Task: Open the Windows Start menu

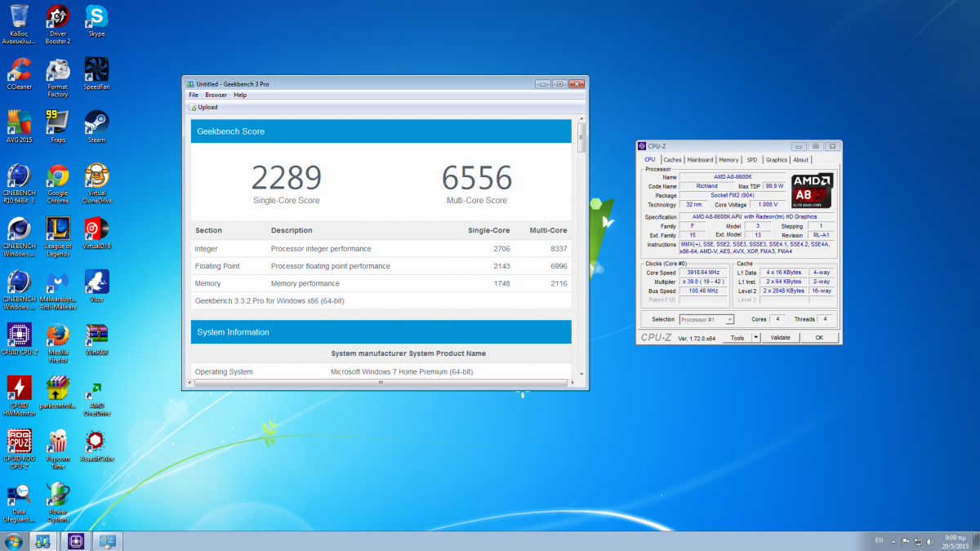Action: coord(13,541)
